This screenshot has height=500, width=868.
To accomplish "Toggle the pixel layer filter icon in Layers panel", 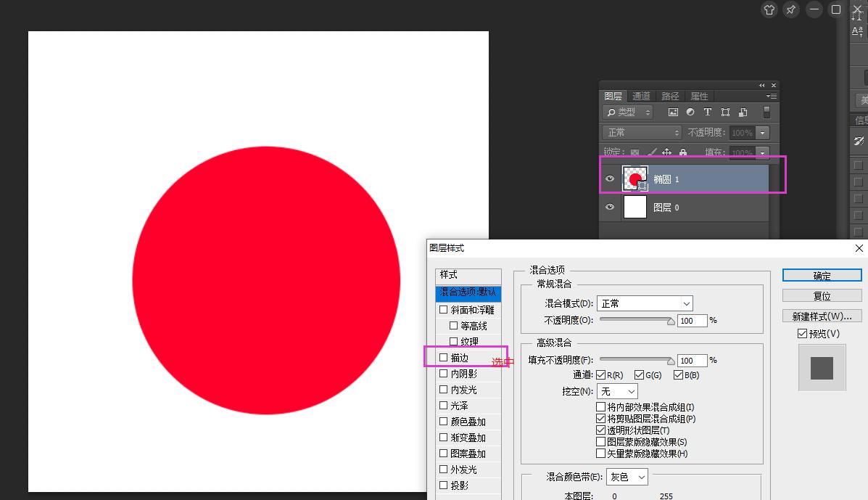I will click(673, 112).
